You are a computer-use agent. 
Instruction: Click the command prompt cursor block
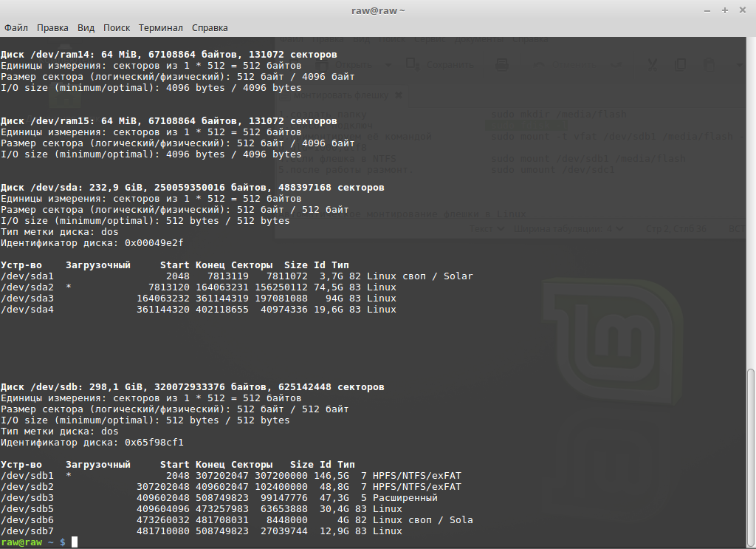point(75,542)
